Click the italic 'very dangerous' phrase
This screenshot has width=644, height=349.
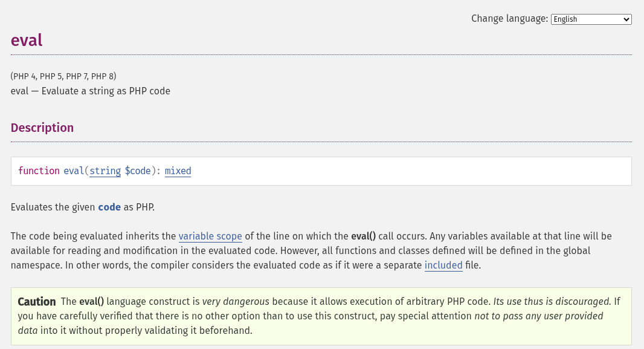pyautogui.click(x=236, y=302)
